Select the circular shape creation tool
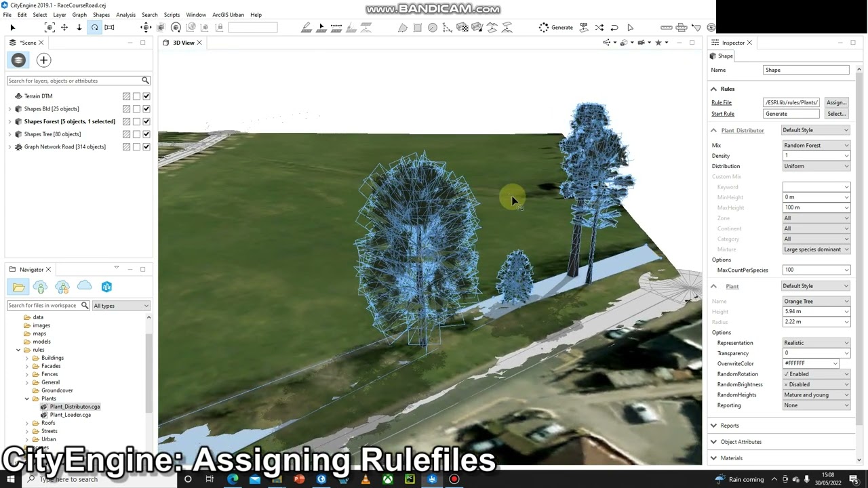The height and width of the screenshot is (488, 868). point(433,27)
